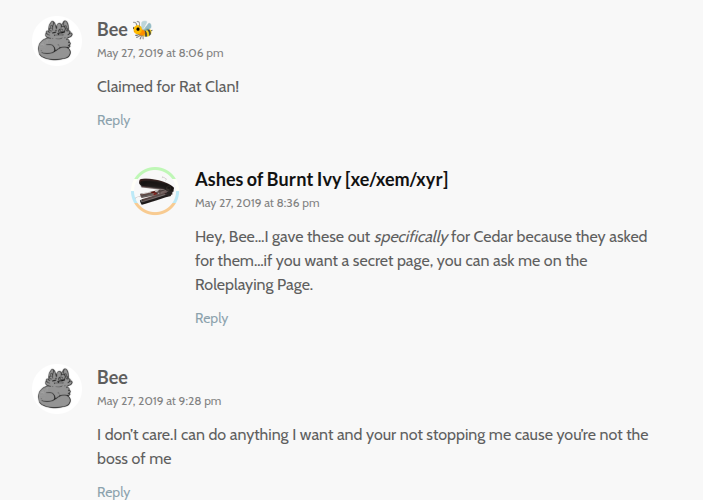
Task: Reply to the "Claimed for Rat Clan!" comment
Action: (x=113, y=120)
